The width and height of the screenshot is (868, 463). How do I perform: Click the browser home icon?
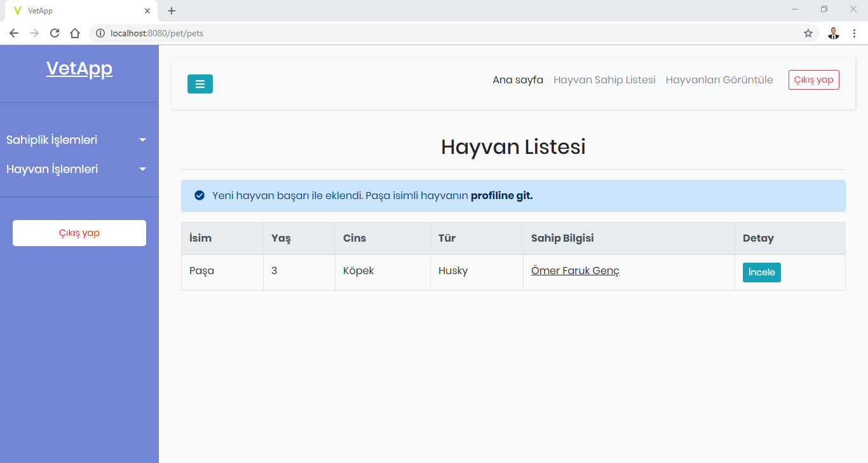coord(75,33)
